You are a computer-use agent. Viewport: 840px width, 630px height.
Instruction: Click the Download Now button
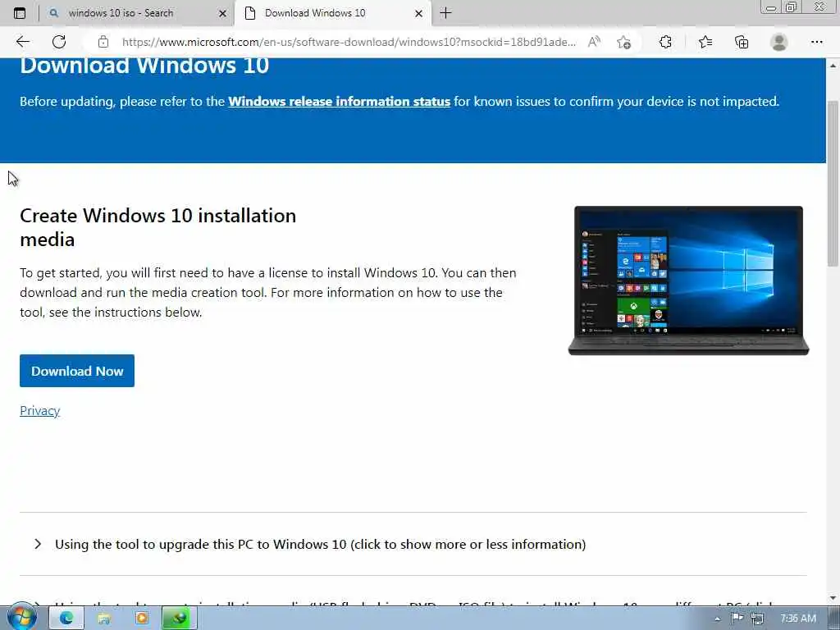(77, 371)
